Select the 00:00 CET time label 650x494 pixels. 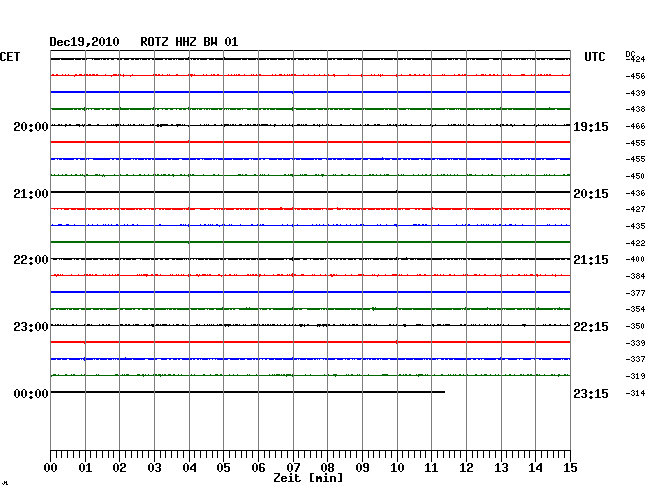(31, 394)
